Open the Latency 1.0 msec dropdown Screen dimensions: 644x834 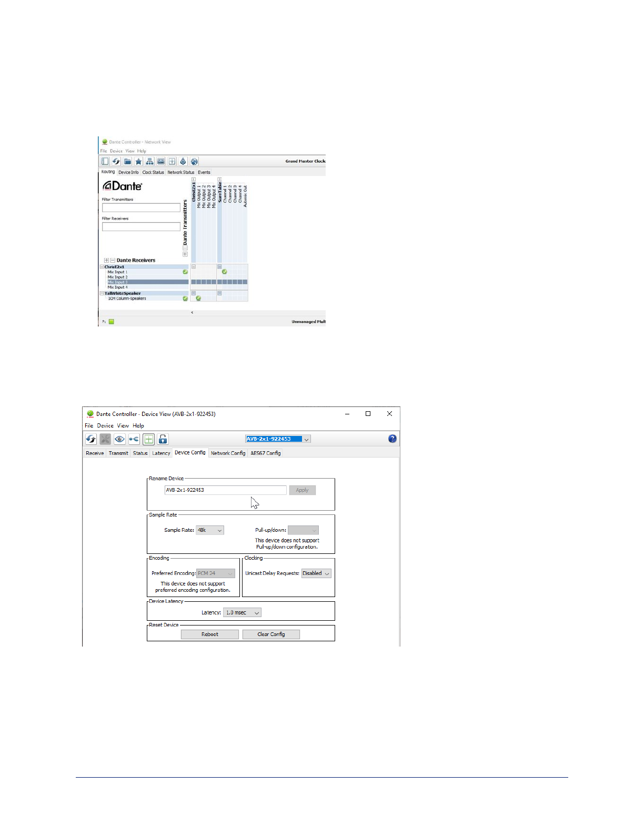pos(242,612)
